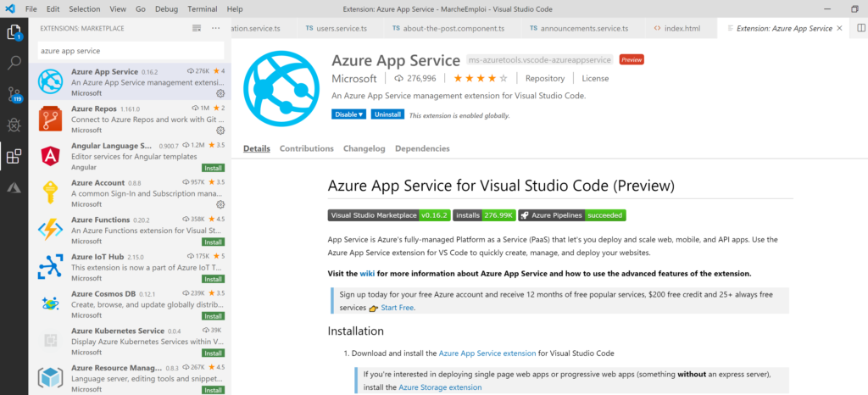Click the manage gear for Azure App Service
The width and height of the screenshot is (868, 395).
(220, 93)
